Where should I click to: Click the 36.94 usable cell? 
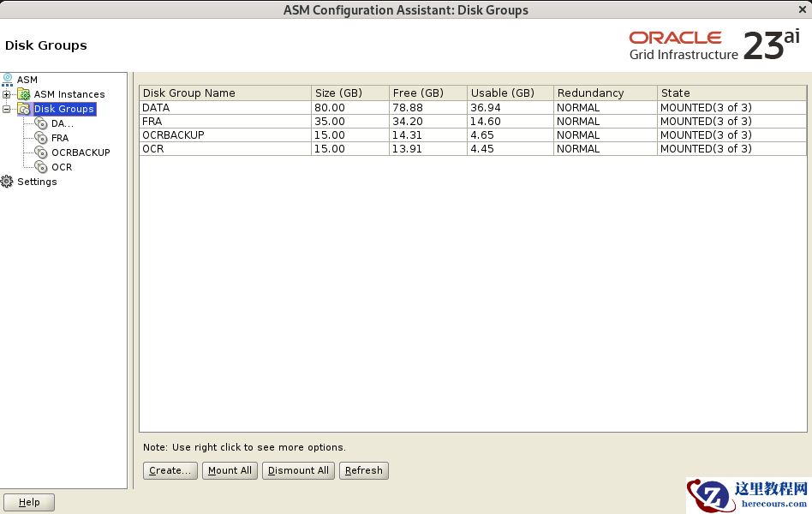(x=510, y=107)
